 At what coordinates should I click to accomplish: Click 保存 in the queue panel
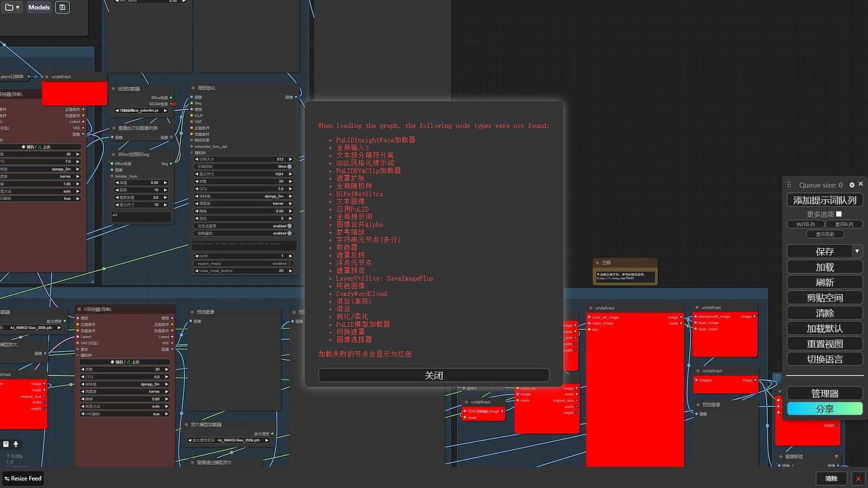coord(819,251)
